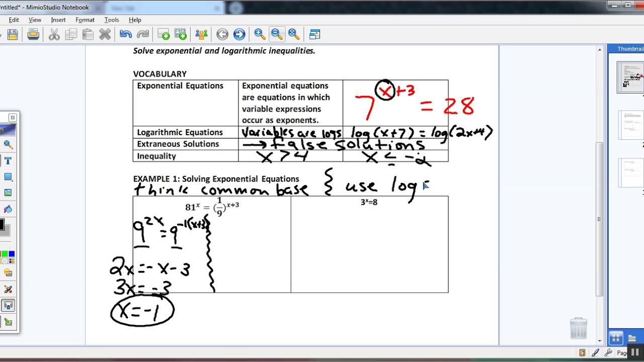This screenshot has width=644, height=362.
Task: Open the Tools menu
Action: [x=112, y=20]
